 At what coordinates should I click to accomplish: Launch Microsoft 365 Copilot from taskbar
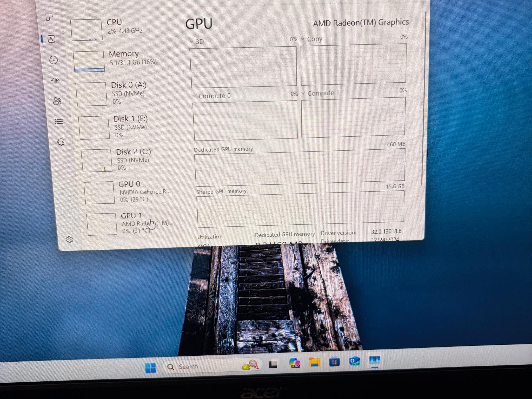(294, 363)
